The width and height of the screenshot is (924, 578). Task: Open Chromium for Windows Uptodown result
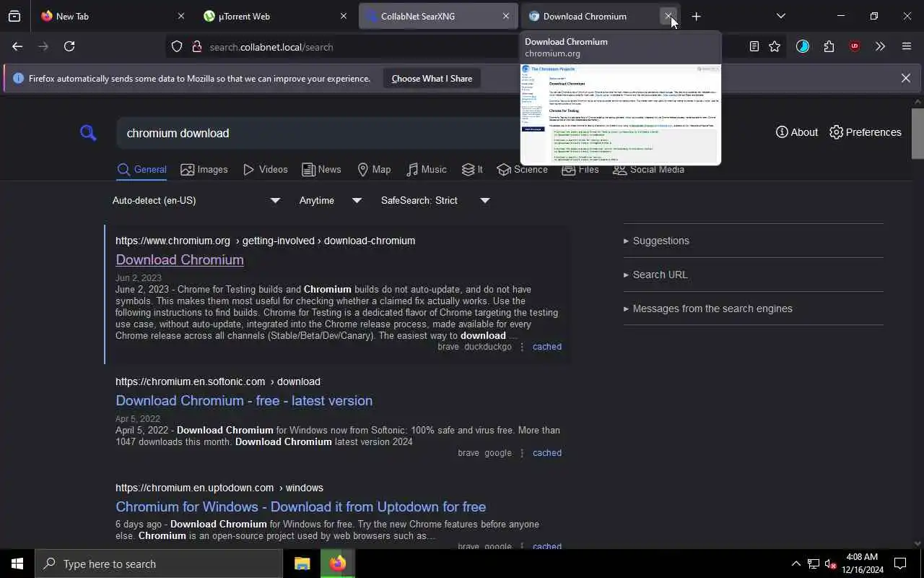pyautogui.click(x=300, y=506)
